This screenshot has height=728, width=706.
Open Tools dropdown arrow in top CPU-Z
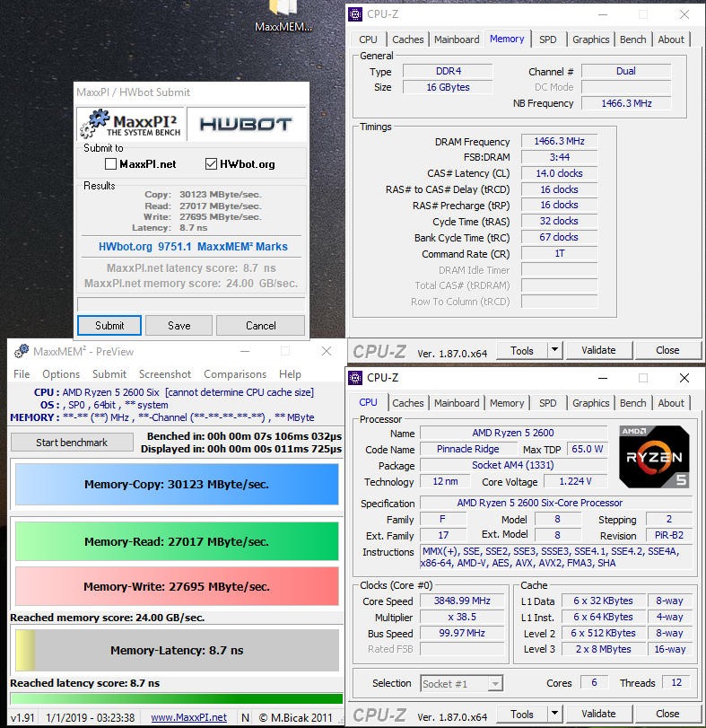554,350
